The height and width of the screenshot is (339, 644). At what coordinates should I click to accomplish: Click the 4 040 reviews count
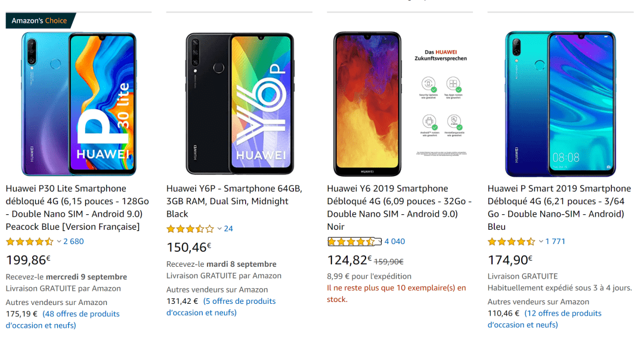coord(395,242)
